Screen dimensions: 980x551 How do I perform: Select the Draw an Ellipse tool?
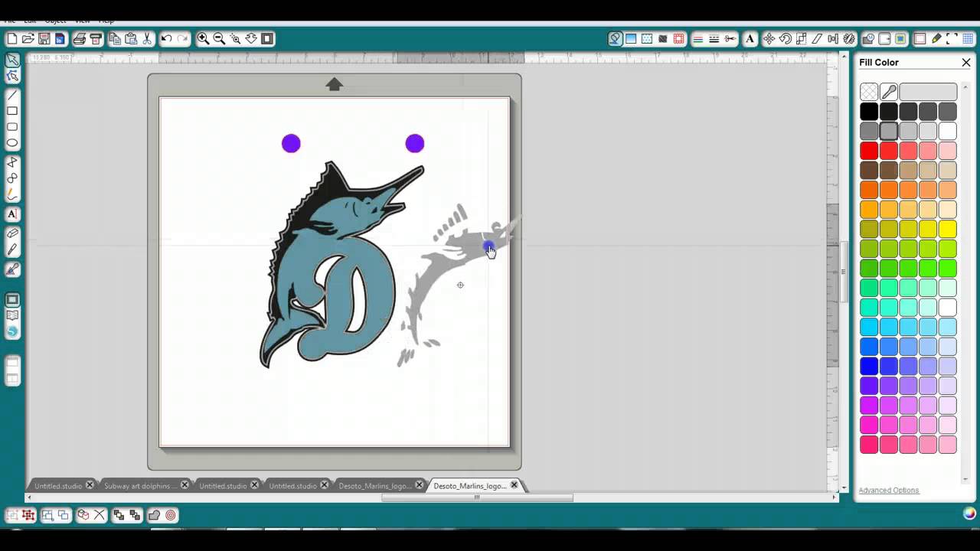(12, 143)
